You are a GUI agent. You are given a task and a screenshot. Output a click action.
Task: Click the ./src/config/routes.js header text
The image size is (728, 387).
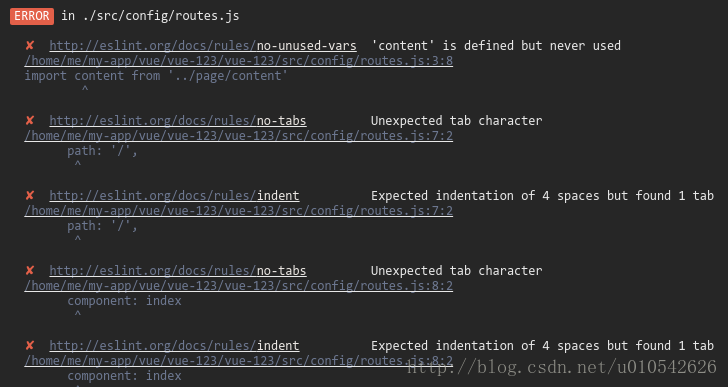pyautogui.click(x=161, y=16)
